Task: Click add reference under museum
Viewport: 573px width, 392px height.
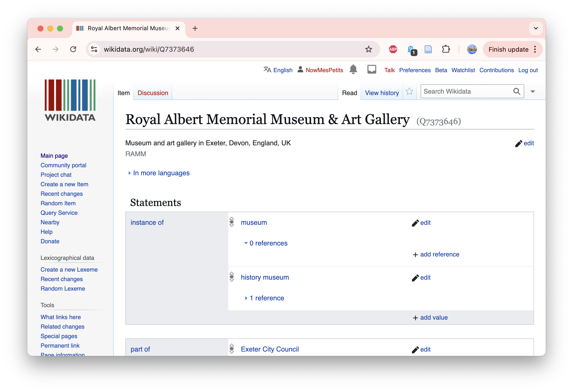Action: tap(436, 255)
